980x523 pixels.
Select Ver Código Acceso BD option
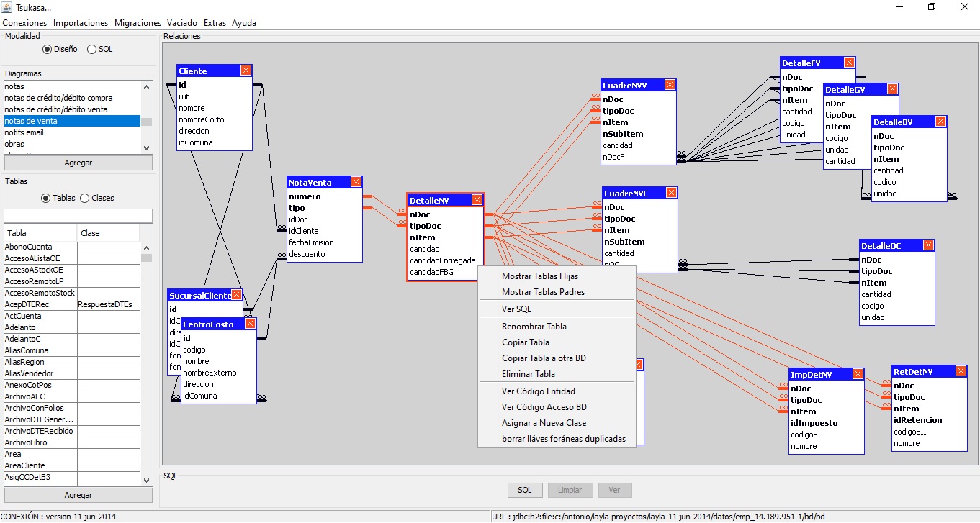pos(557,407)
